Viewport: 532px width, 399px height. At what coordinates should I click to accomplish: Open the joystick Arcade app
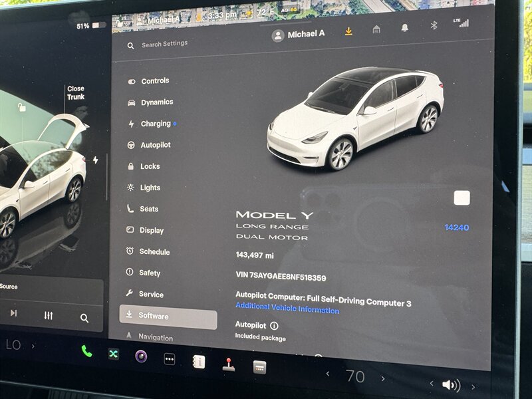tap(228, 364)
